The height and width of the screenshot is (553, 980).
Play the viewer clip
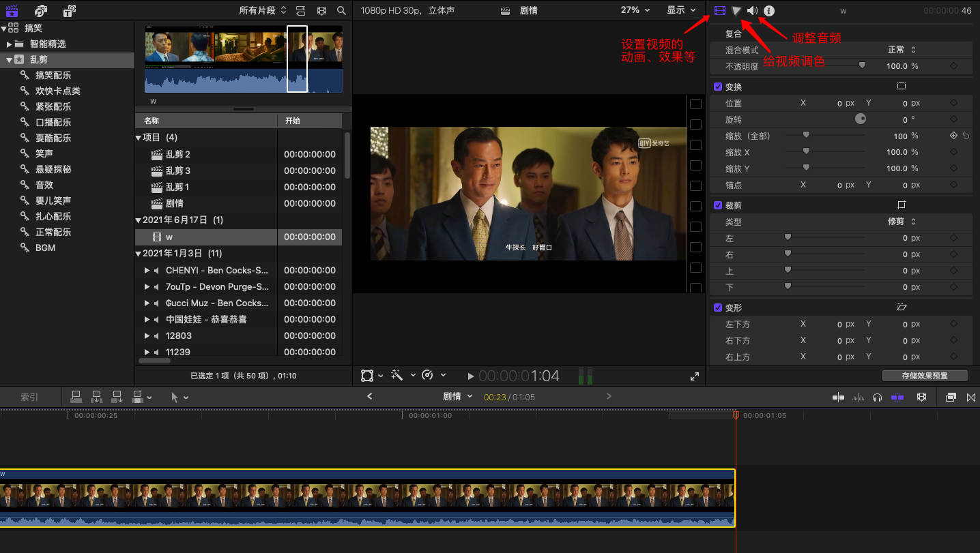pyautogui.click(x=471, y=376)
